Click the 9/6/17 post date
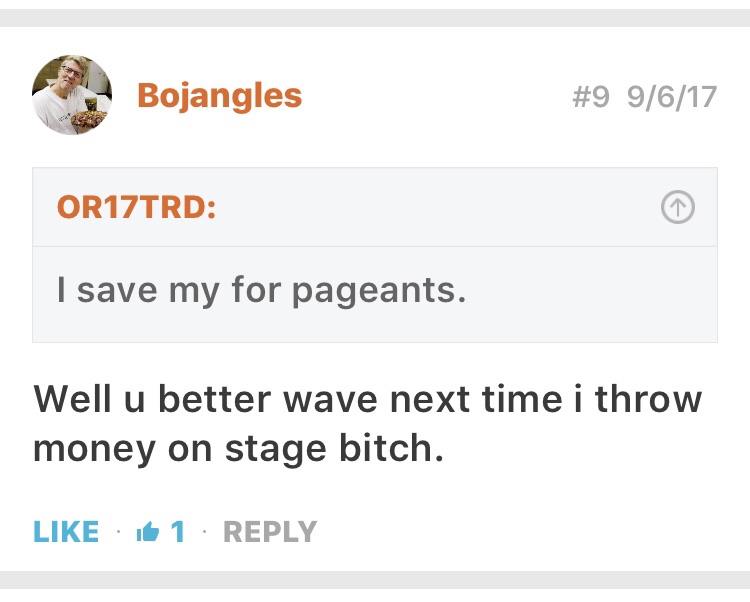 [672, 97]
